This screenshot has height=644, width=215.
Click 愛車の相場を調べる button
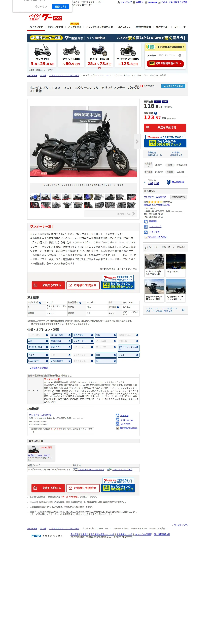tap(165, 64)
